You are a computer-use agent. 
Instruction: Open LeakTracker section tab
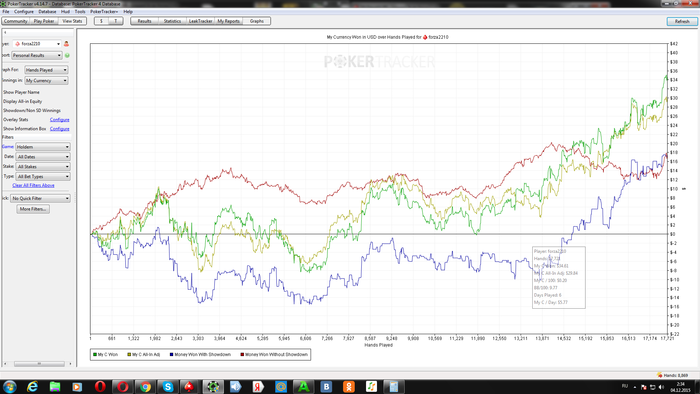[200, 21]
